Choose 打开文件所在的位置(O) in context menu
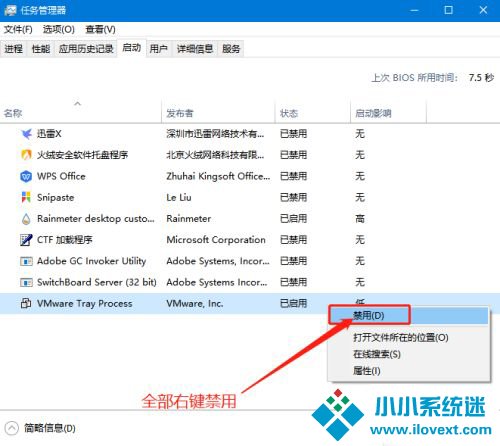Viewport: 500px width, 446px height. (409, 338)
